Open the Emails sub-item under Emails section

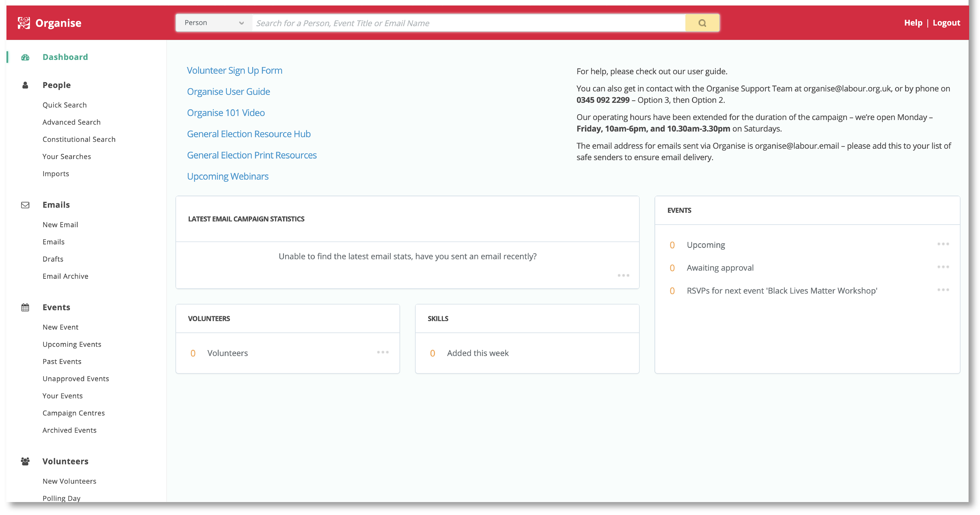53,242
